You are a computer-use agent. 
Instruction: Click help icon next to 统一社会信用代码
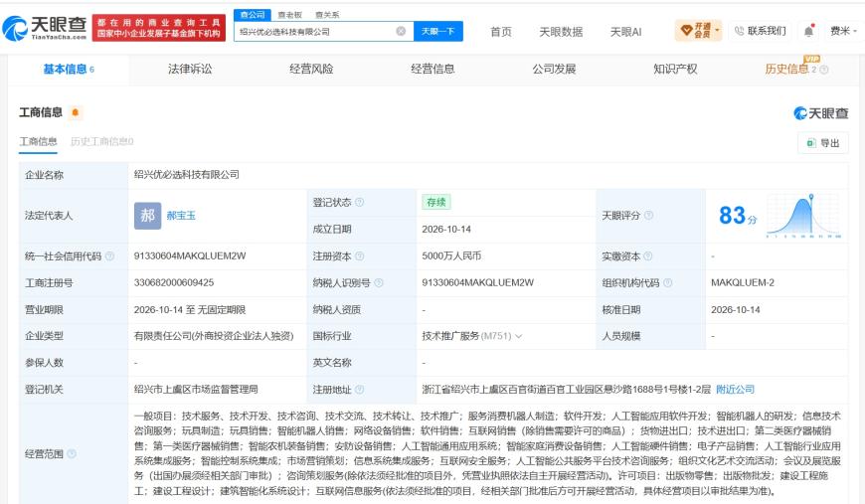point(109,255)
